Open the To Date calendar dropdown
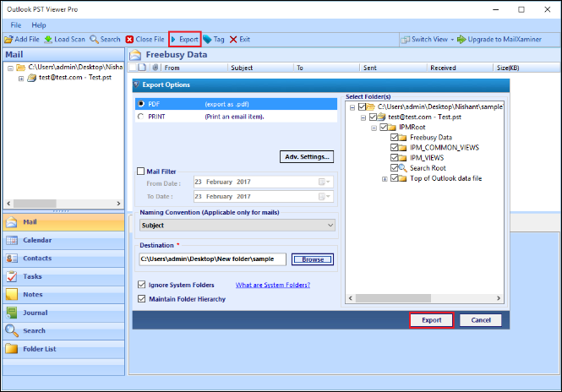Image resolution: width=562 pixels, height=392 pixels. [x=324, y=196]
